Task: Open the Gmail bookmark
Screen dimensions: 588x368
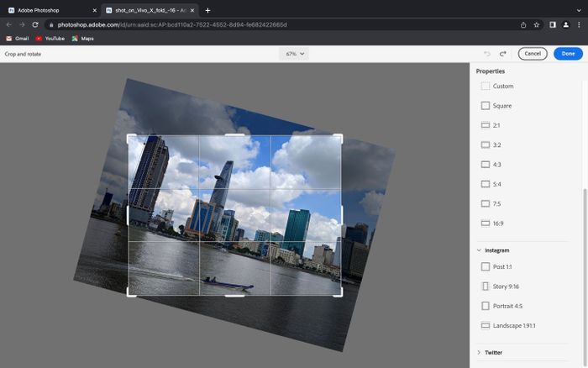Action: coord(17,39)
